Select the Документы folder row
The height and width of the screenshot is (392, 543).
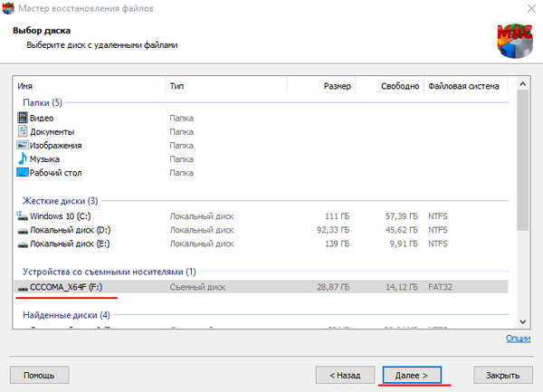pos(262,132)
